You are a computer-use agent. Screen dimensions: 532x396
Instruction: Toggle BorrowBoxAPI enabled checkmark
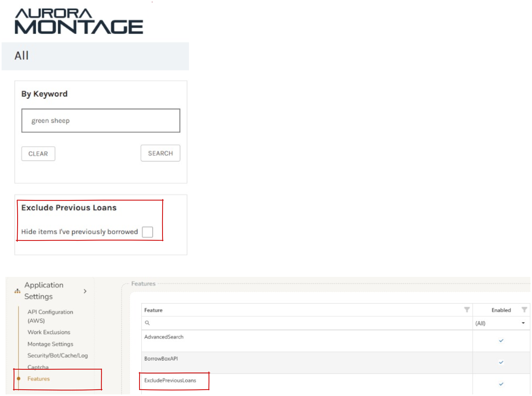tap(501, 362)
